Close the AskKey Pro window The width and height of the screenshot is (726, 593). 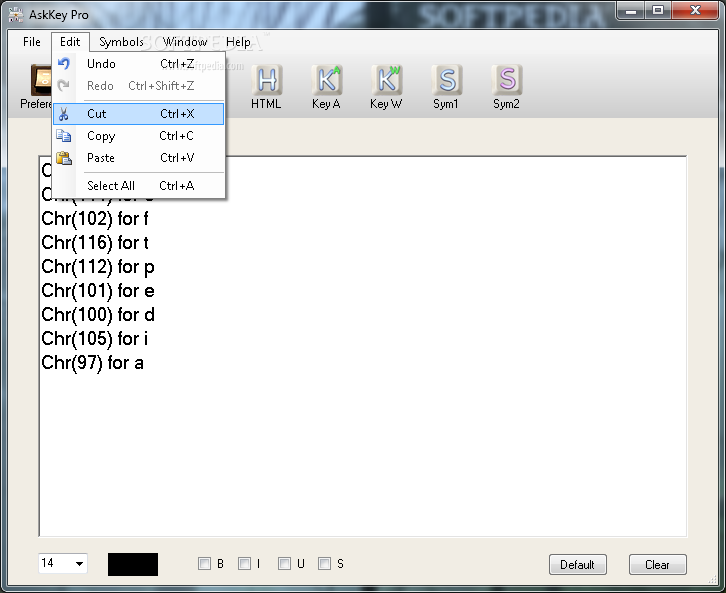click(695, 11)
